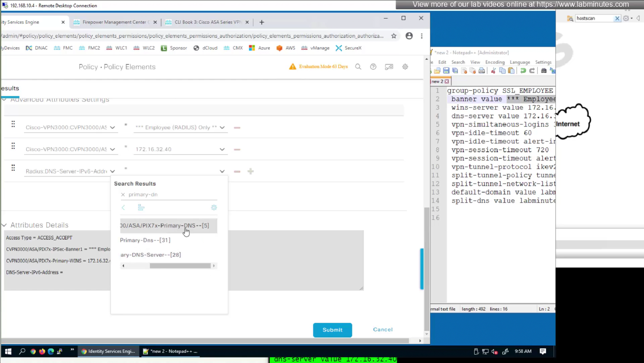Click the Notepad++ Print icon

coord(481,71)
